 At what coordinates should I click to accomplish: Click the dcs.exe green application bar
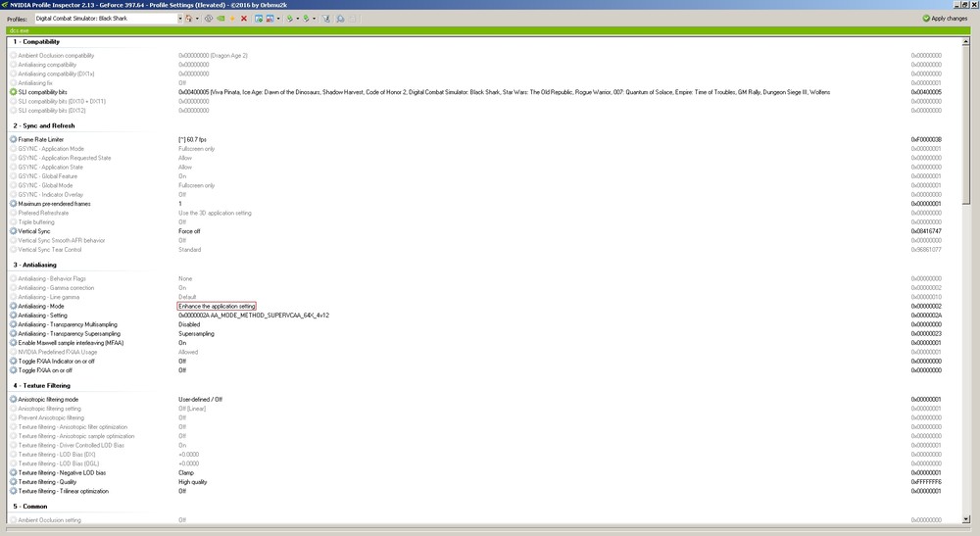point(488,30)
